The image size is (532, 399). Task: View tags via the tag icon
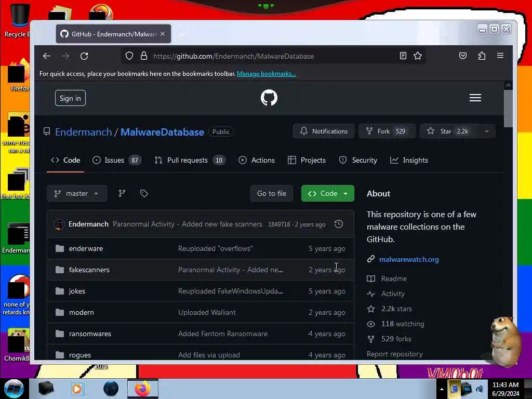pyautogui.click(x=144, y=193)
